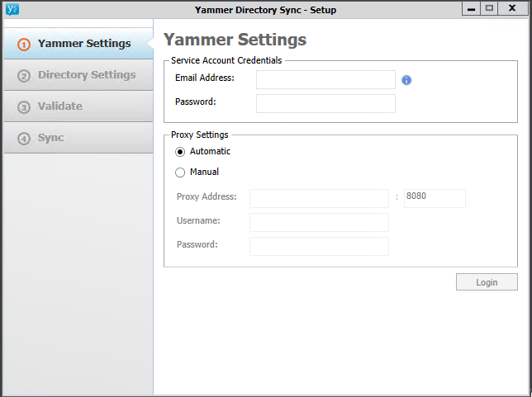Select the Manual proxy radio button

coord(180,173)
